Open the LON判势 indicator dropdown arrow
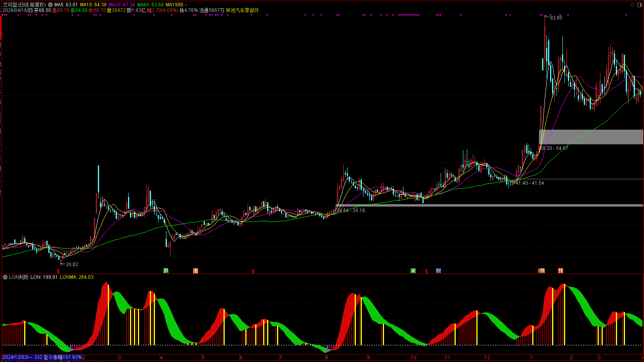The width and height of the screenshot is (644, 362). tap(5, 277)
